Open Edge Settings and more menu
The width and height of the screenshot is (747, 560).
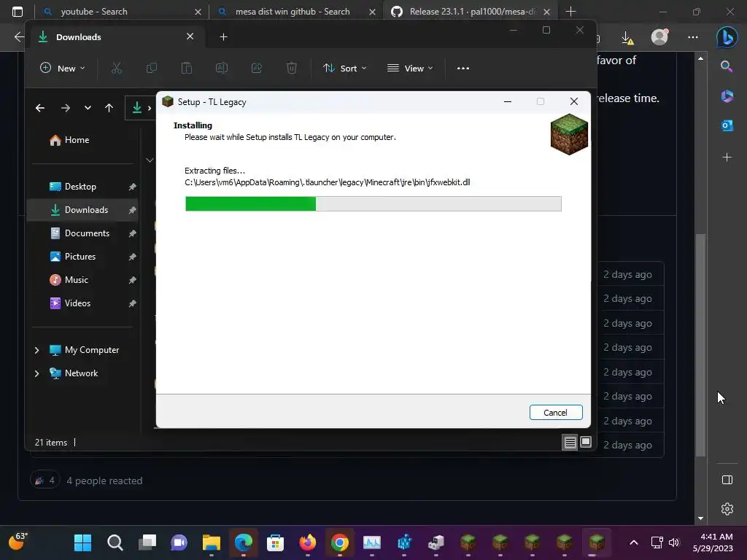point(693,37)
